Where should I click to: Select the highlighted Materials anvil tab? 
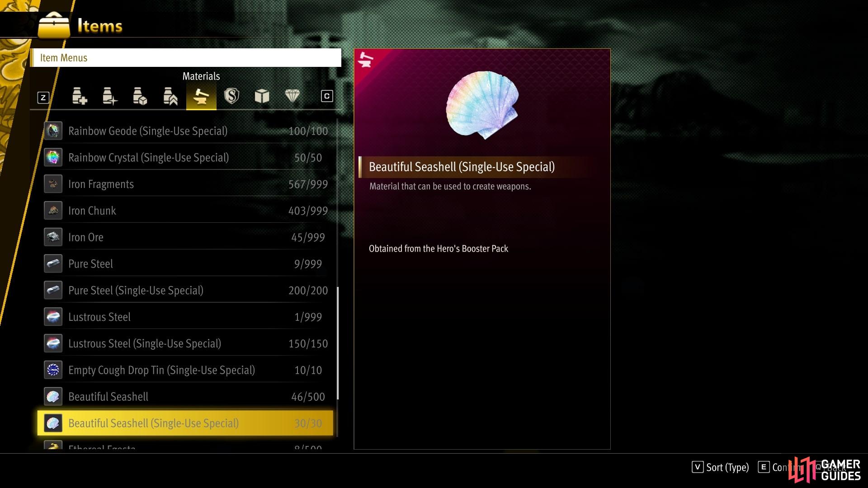(x=201, y=96)
